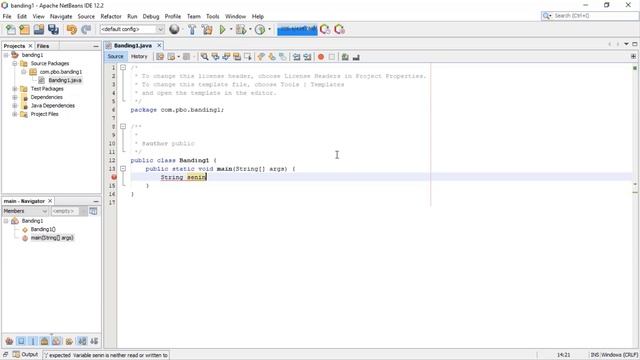Viewport: 640px width, 360px height.
Task: Toggle Sort by Name icon in Navigator
Action: [x=82, y=341]
